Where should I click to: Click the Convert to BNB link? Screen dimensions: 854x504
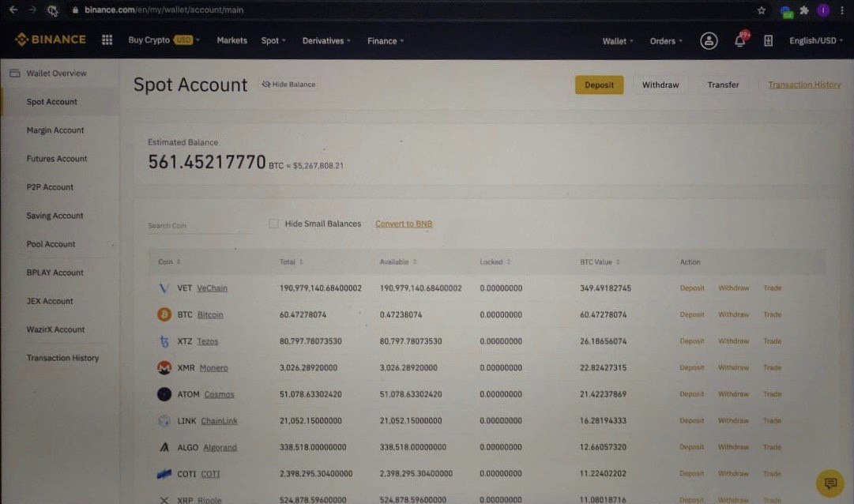point(404,224)
